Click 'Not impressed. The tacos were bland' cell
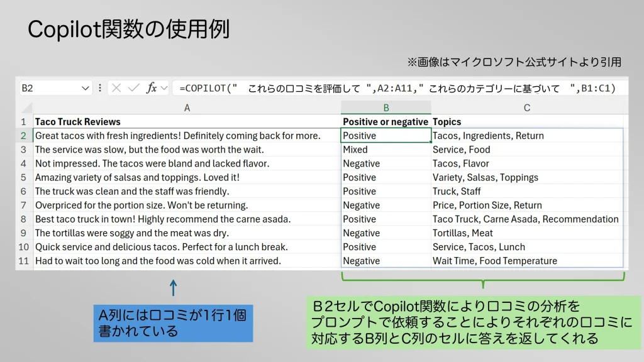The width and height of the screenshot is (644, 362). (x=187, y=164)
